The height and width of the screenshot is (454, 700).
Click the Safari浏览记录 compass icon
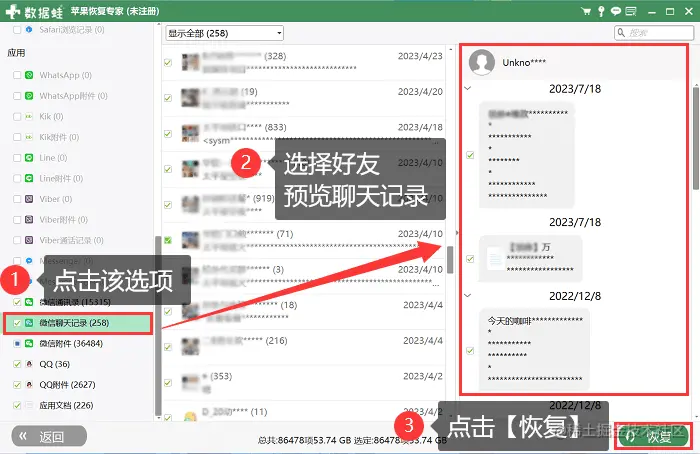(x=29, y=29)
